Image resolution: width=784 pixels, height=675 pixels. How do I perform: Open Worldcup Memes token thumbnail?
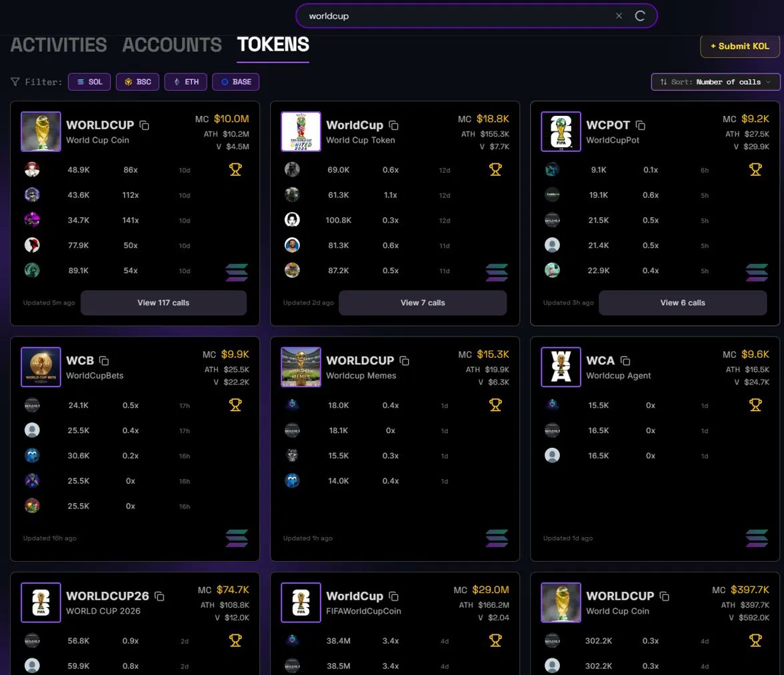click(x=301, y=366)
